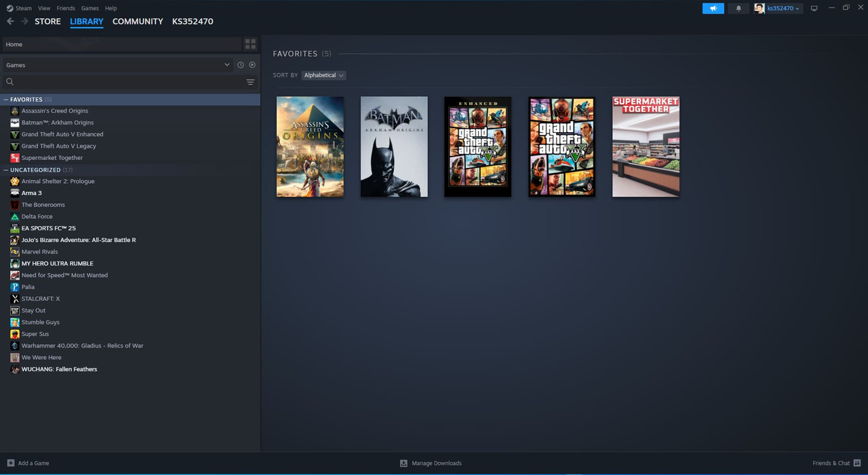
Task: Open advanced filter settings icon
Action: coord(250,82)
